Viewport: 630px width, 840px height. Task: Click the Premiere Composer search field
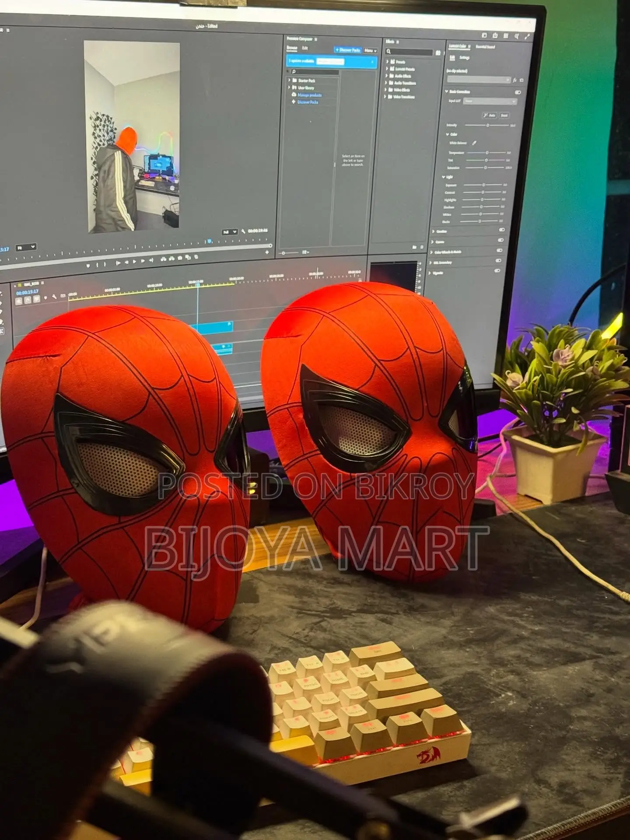tap(315, 72)
